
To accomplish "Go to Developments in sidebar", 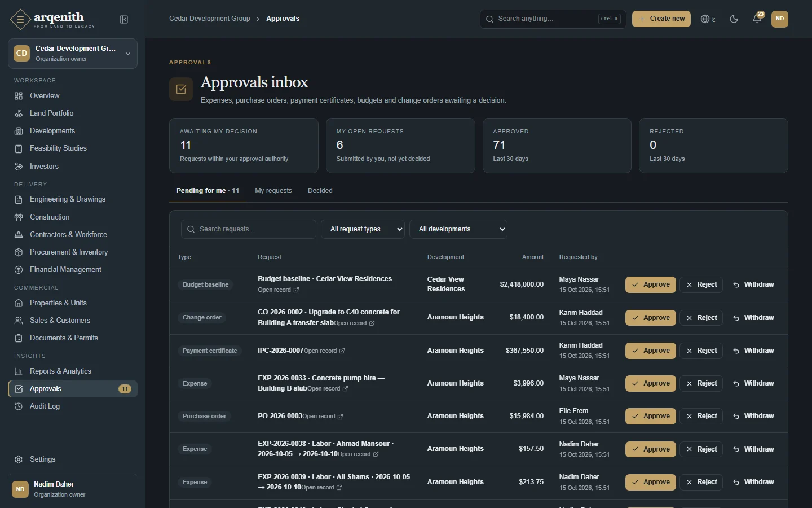I will click(73, 131).
